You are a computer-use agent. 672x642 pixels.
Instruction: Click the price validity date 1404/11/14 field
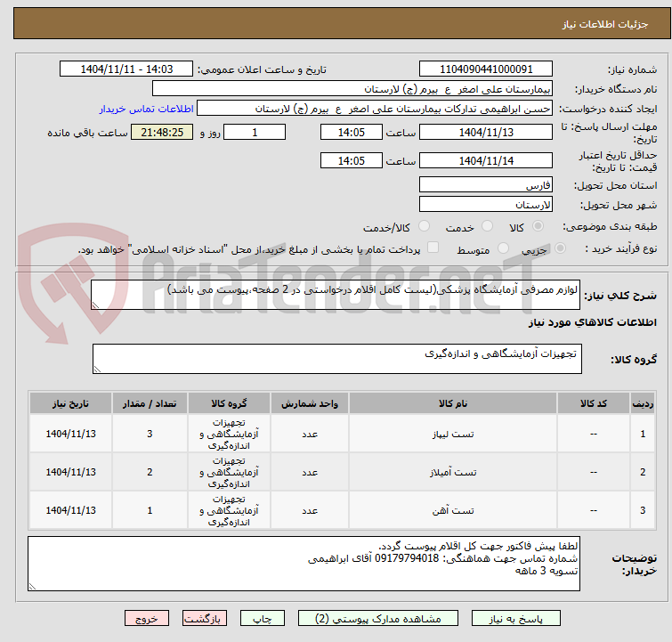coord(486,161)
